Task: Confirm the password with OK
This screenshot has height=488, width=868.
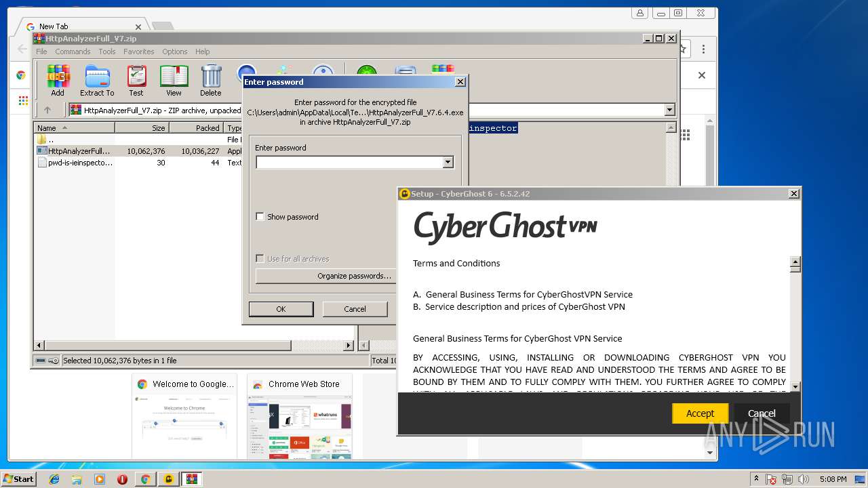Action: (281, 309)
